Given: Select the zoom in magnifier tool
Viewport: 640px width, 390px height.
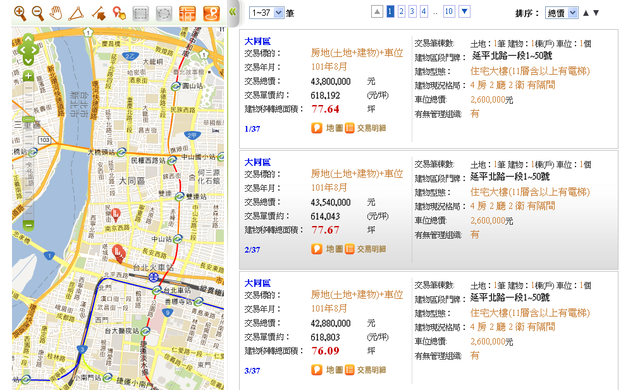Looking at the screenshot, I should pyautogui.click(x=20, y=13).
